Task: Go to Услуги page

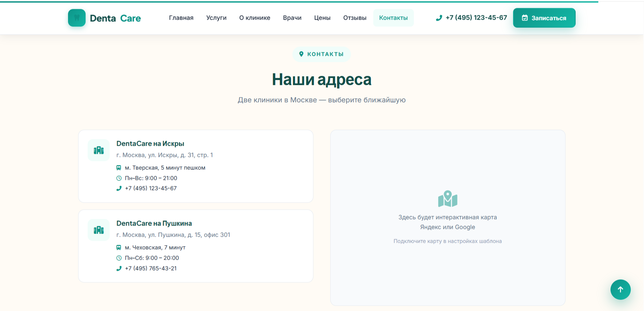Action: pyautogui.click(x=217, y=18)
